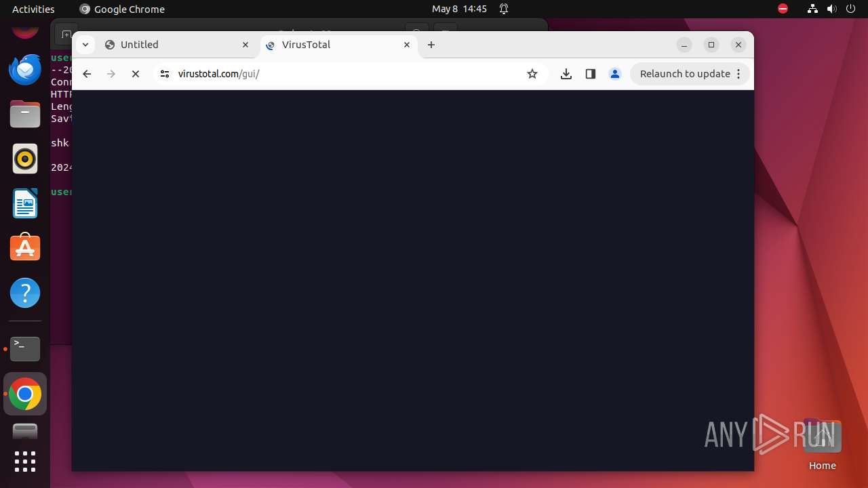Open the May 8 14:45 clock
The width and height of the screenshot is (868, 488).
[459, 9]
